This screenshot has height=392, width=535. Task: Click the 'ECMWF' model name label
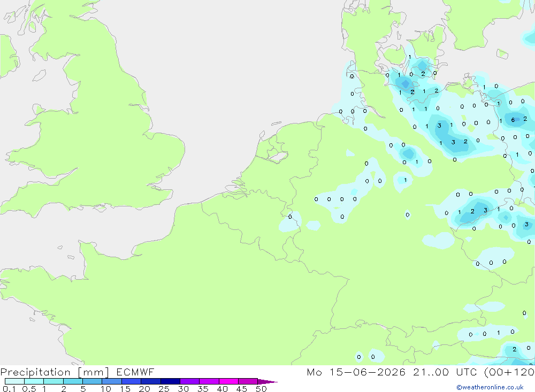coord(135,372)
